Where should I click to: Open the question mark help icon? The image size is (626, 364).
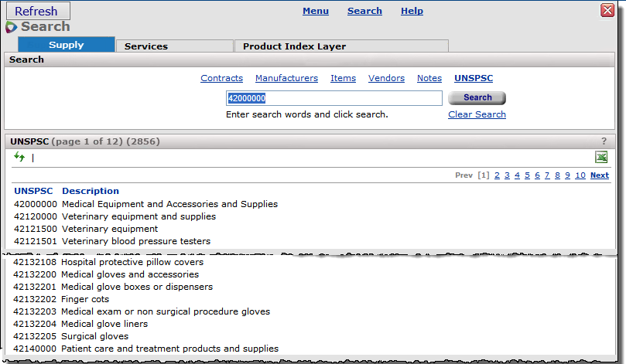pyautogui.click(x=604, y=141)
